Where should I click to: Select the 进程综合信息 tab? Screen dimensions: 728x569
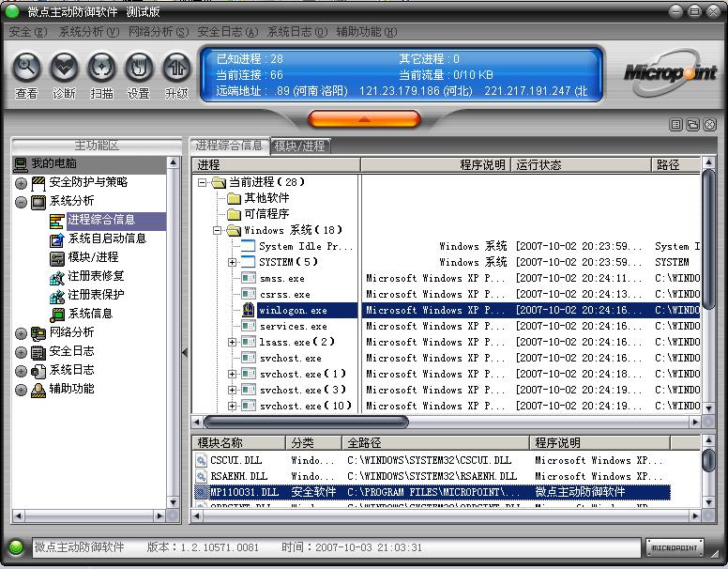229,146
